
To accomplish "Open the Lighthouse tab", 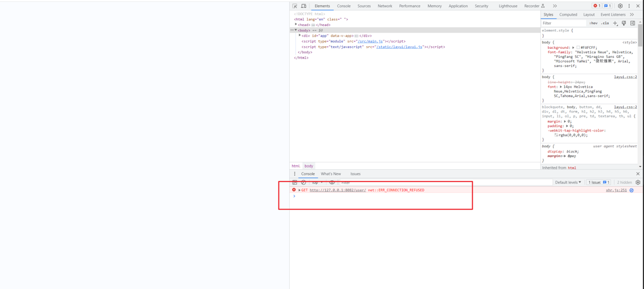I will [508, 6].
